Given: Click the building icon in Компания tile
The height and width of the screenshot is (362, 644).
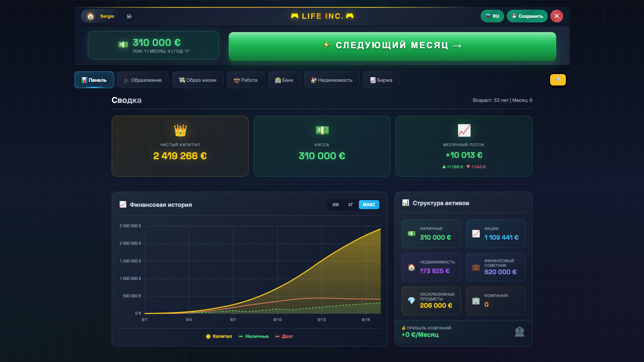Looking at the screenshot, I should 476,301.
